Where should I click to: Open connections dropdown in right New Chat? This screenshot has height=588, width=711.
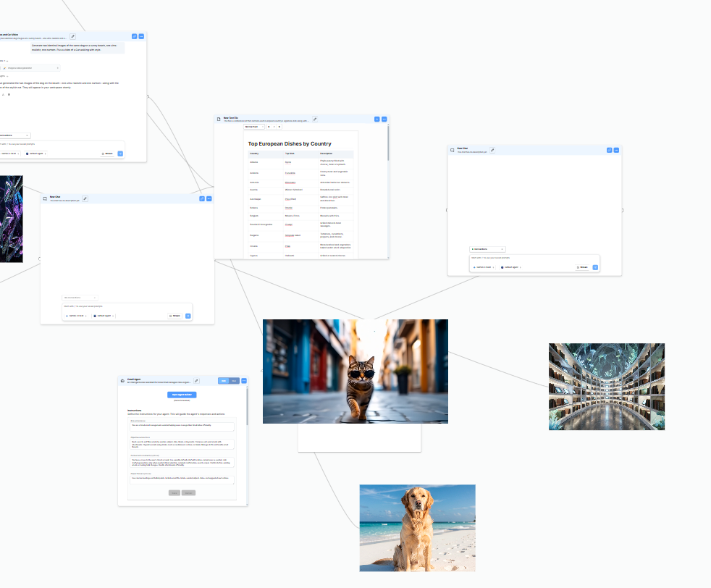[x=487, y=249]
